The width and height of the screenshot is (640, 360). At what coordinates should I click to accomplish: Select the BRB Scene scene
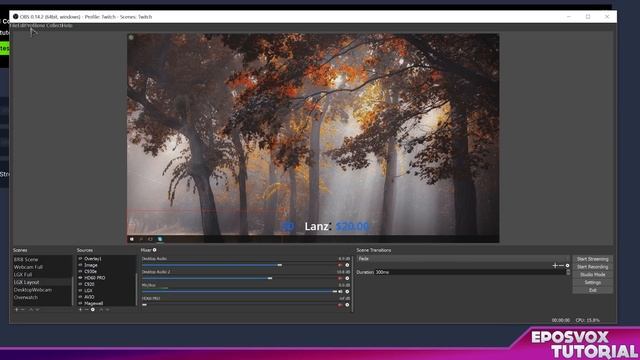point(26,260)
